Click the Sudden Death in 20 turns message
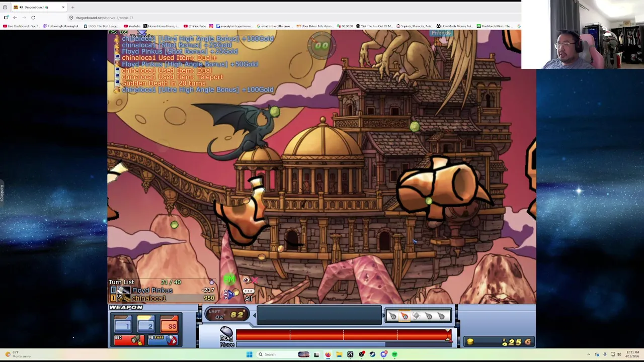The width and height of the screenshot is (644, 362). pos(164,83)
